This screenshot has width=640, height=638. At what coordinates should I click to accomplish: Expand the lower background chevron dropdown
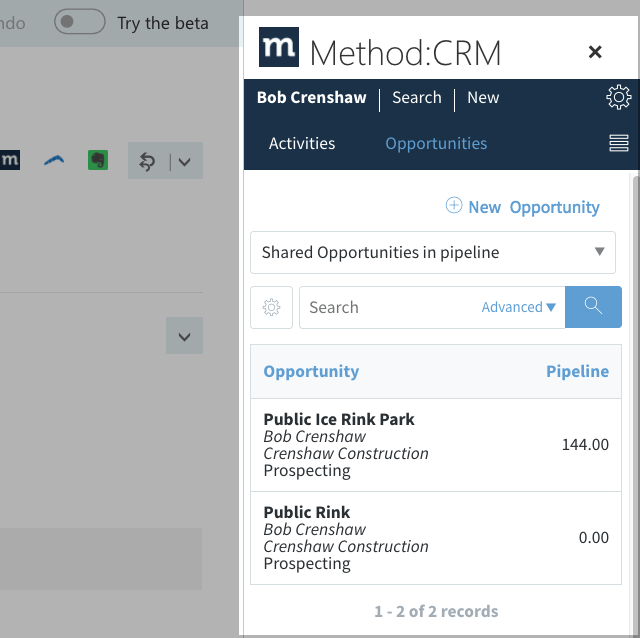click(x=184, y=336)
